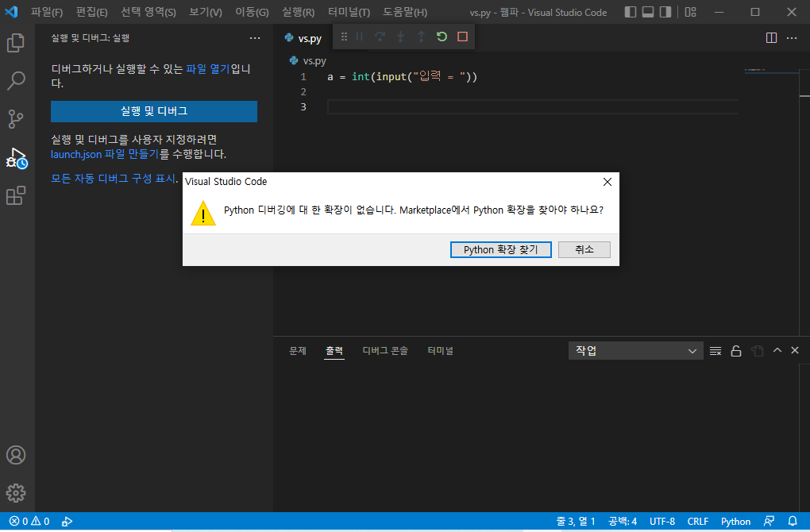Image resolution: width=810 pixels, height=532 pixels.
Task: Click the 취소 button in dialog
Action: point(584,249)
